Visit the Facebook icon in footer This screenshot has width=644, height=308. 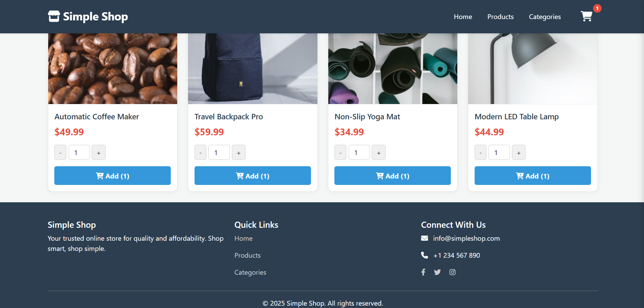click(x=423, y=272)
